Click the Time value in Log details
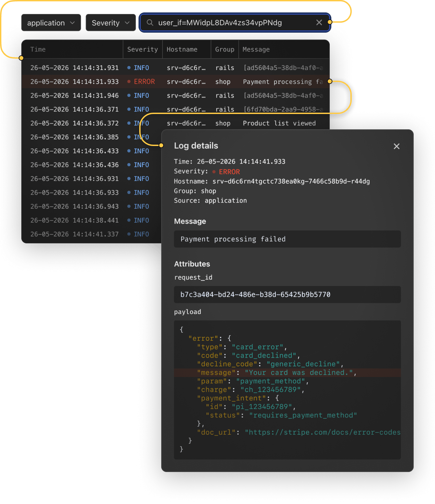This screenshot has height=504, width=435. coord(241,162)
